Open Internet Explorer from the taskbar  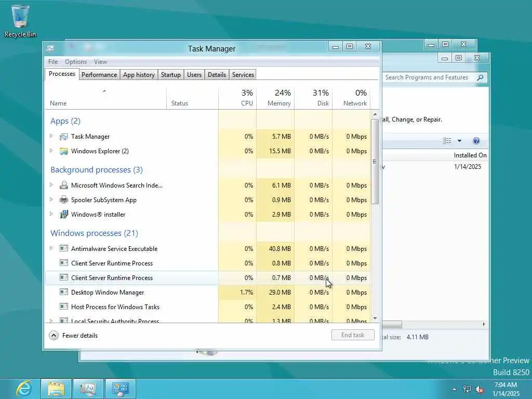[x=24, y=389]
